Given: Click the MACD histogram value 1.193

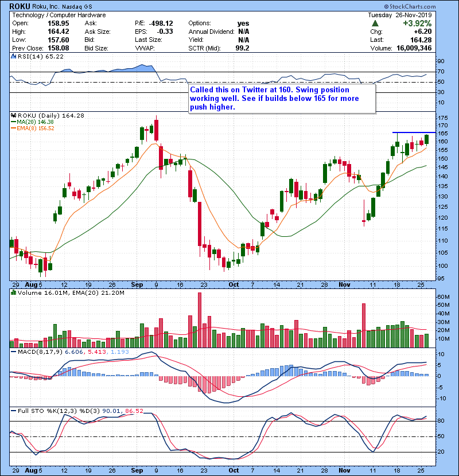Looking at the screenshot, I should click(x=120, y=352).
